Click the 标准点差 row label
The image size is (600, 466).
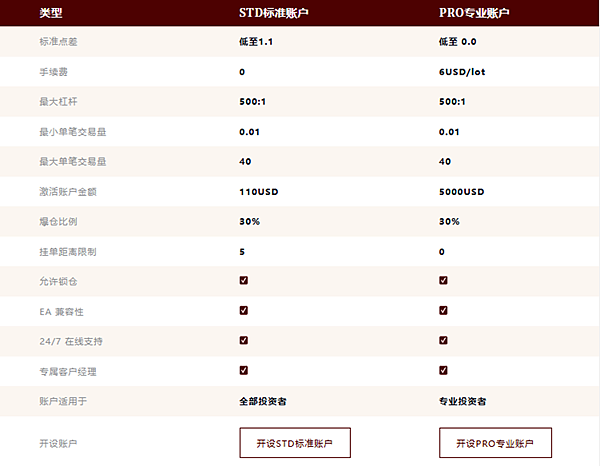point(58,42)
